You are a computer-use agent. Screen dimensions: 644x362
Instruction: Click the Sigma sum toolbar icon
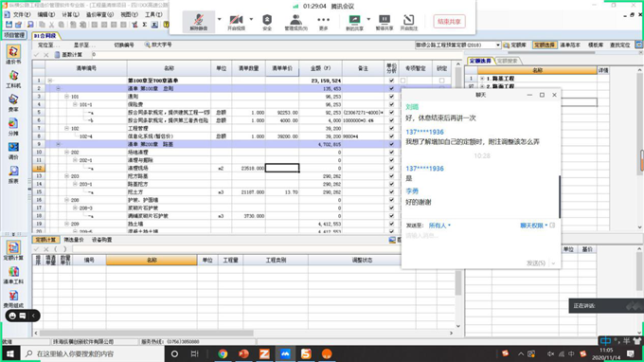(145, 25)
